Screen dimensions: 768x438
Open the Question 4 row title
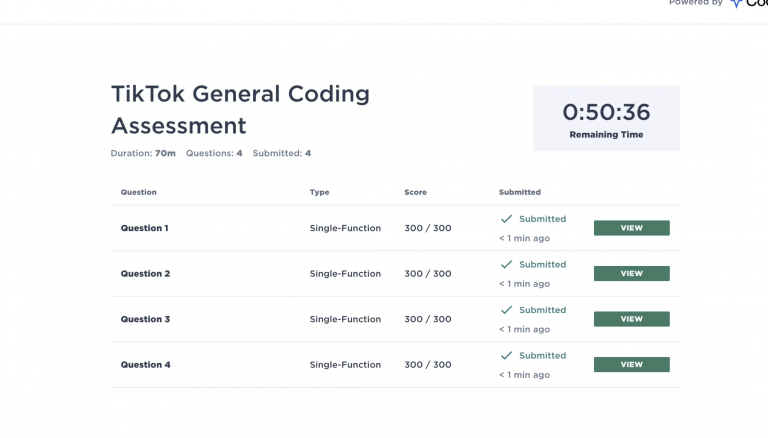pos(145,365)
